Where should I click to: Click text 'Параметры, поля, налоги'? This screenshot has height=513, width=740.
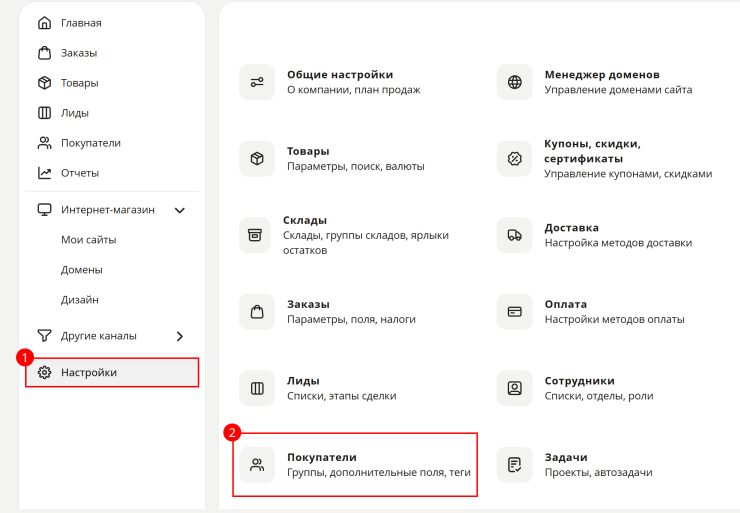point(351,319)
